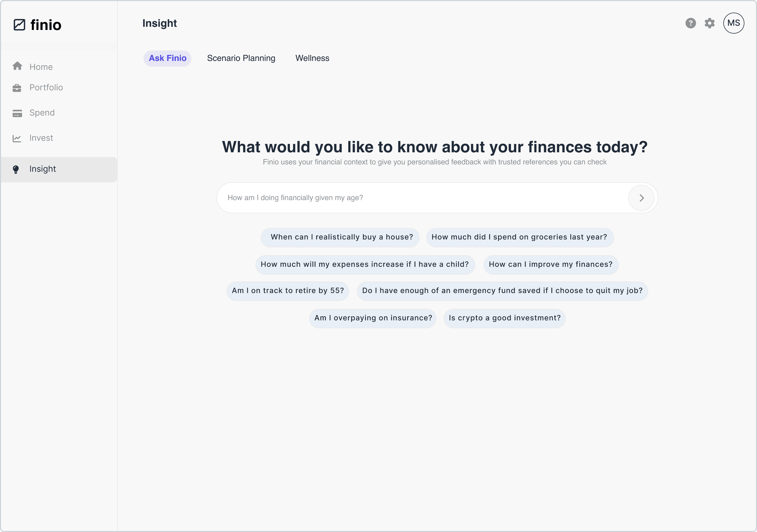Open the settings gear icon
The height and width of the screenshot is (532, 757).
[x=709, y=23]
